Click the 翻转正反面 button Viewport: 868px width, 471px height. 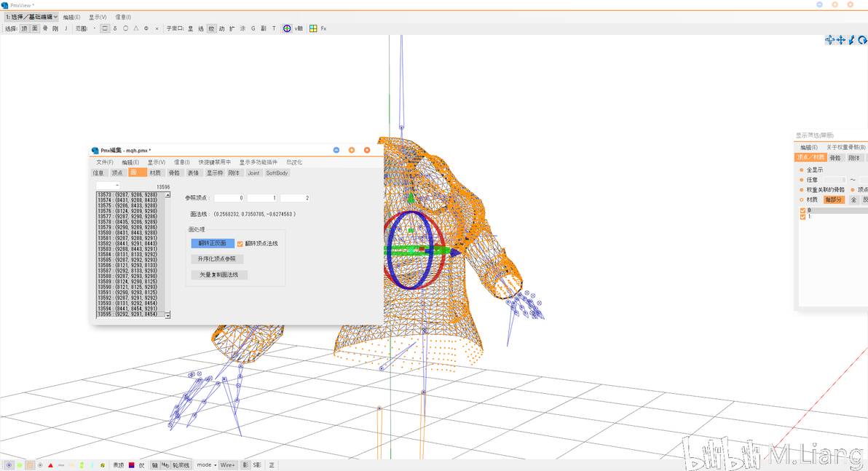point(213,244)
